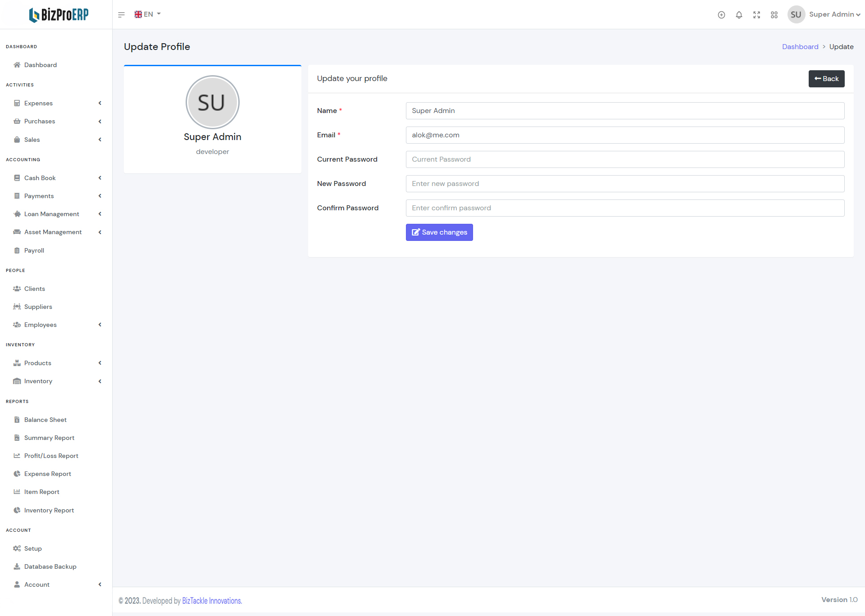Image resolution: width=865 pixels, height=616 pixels.
Task: Open Payroll from the sidebar
Action: tap(34, 250)
